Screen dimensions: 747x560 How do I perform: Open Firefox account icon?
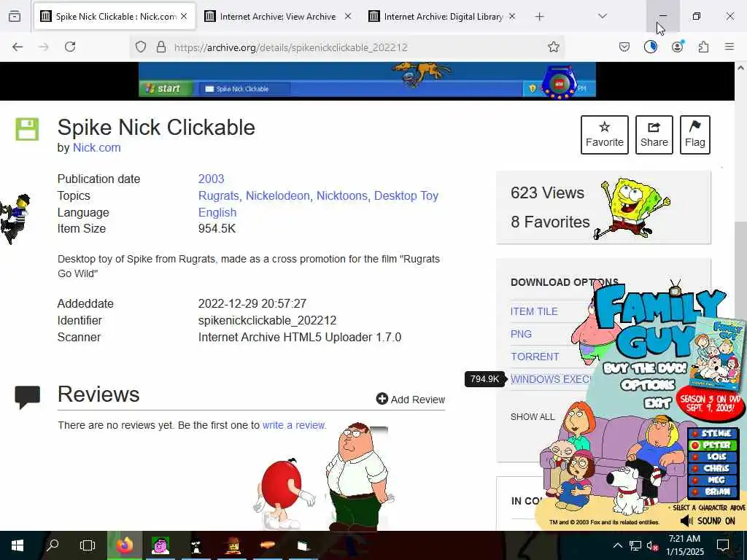pos(677,47)
